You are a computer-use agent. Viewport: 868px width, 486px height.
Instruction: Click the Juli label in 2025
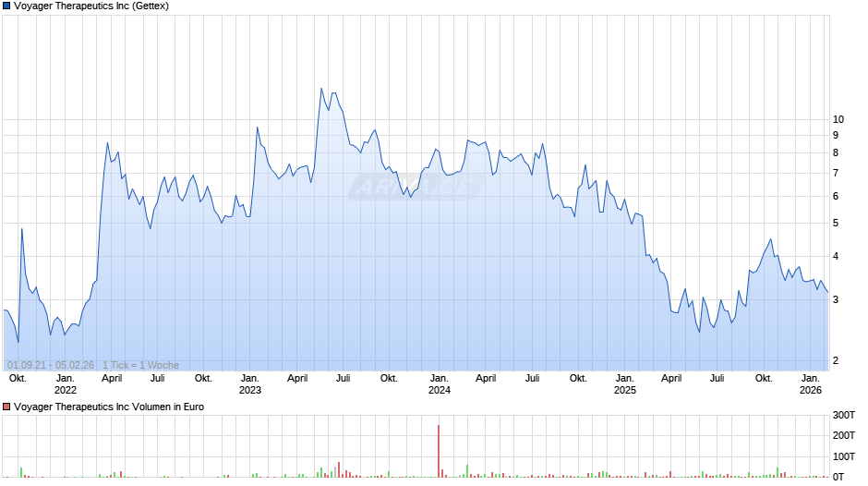pyautogui.click(x=717, y=379)
